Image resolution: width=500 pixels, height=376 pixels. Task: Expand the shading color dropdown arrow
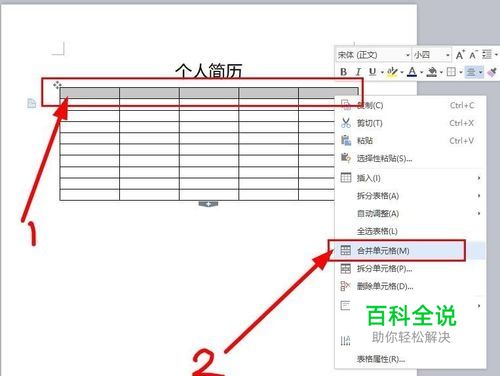[x=441, y=72]
